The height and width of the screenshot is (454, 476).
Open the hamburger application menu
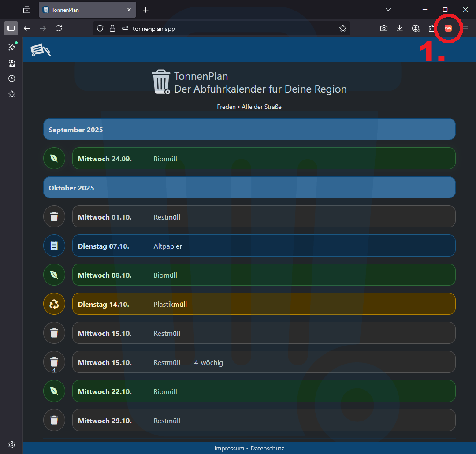(465, 28)
